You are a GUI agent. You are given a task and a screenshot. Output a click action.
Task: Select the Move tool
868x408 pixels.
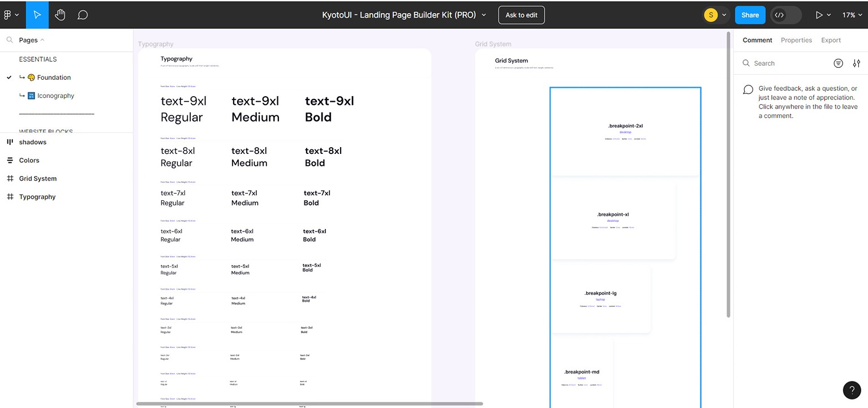37,15
